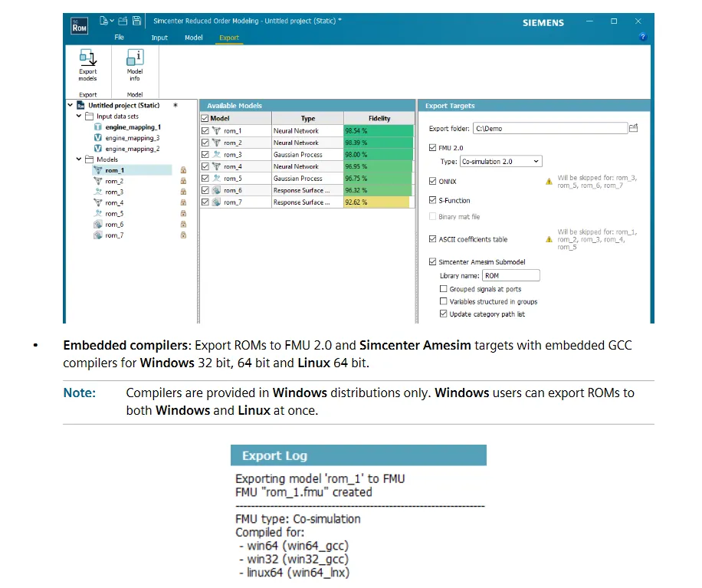Image resolution: width=702 pixels, height=588 pixels.
Task: Open help with the question mark icon
Action: pyautogui.click(x=643, y=37)
